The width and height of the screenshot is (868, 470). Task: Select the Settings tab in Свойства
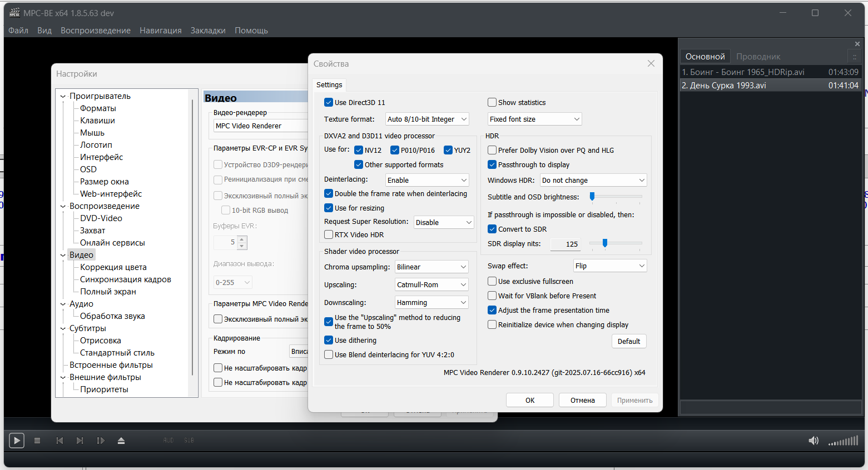tap(329, 84)
